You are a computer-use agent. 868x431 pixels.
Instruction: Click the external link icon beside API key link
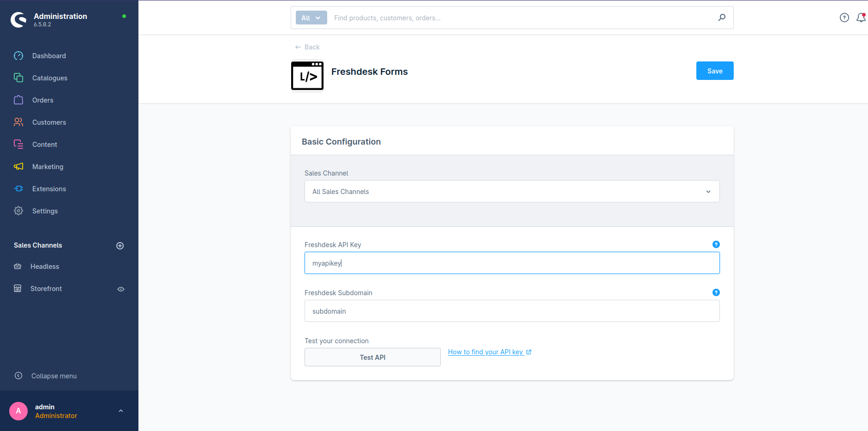pyautogui.click(x=529, y=352)
